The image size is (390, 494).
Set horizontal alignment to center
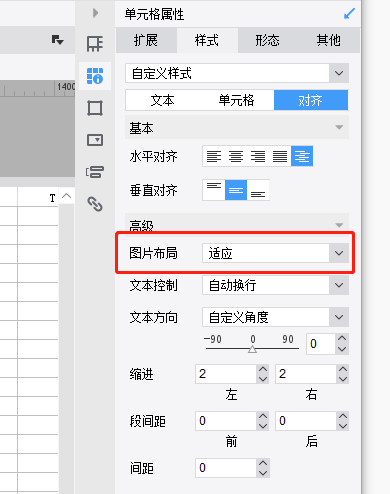[236, 156]
